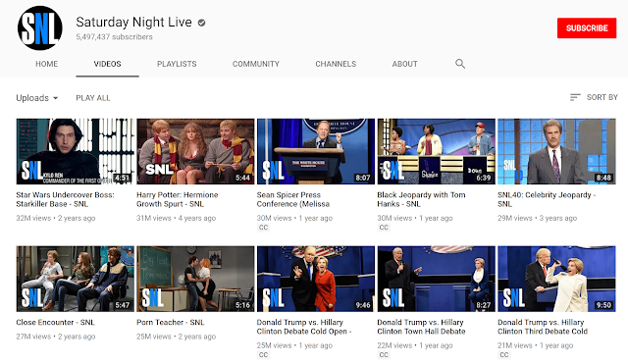Open Clinton Third Debate Cold title
Screen dimensions: 628x364
[x=543, y=327]
